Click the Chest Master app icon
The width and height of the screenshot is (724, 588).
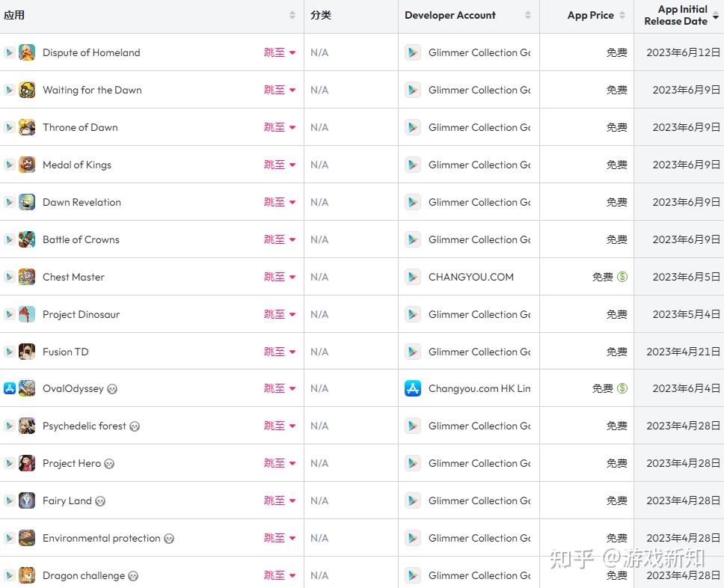27,277
